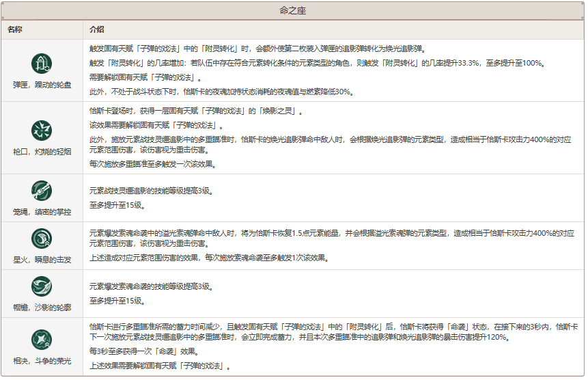
Task: Select the 帽檐，沙尘的轮廓 constellation icon
Action: tap(42, 286)
